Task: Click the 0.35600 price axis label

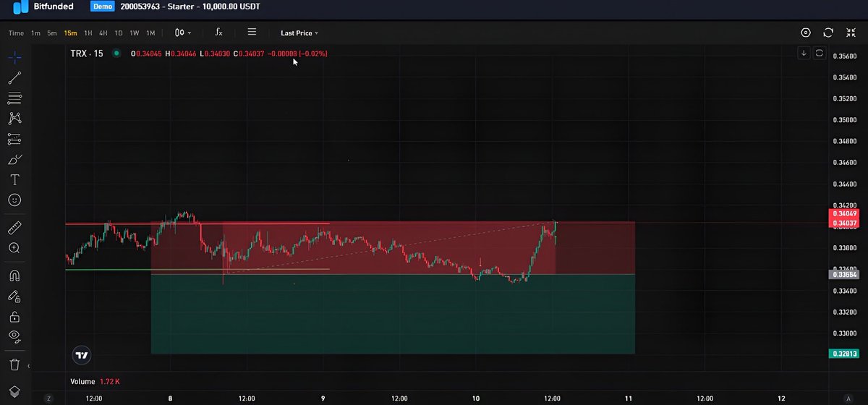Action: point(844,56)
